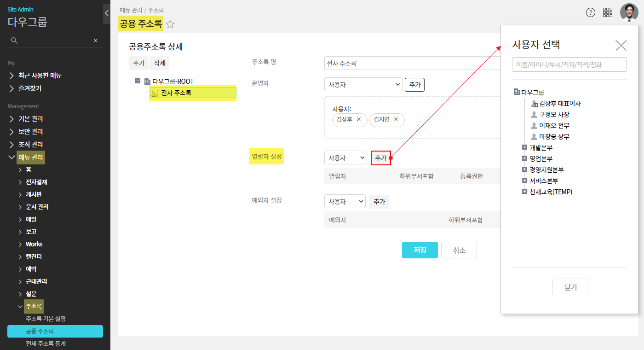Expand the 개발본부 department node
Viewport: 644px width, 350px height.
(x=524, y=147)
